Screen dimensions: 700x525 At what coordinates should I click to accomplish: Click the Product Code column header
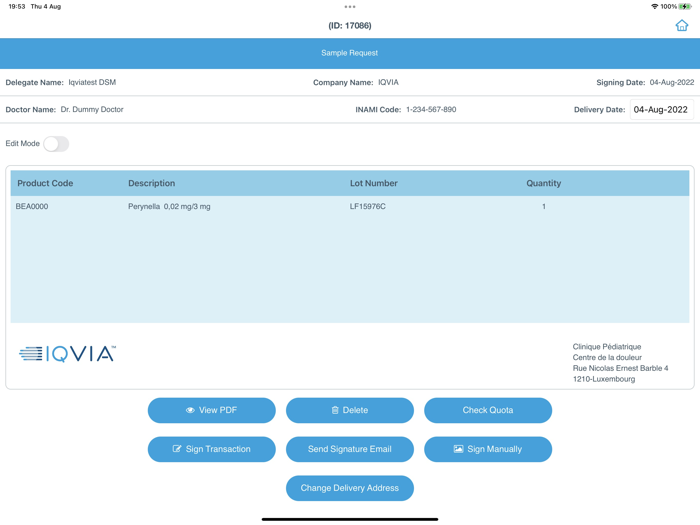(45, 183)
